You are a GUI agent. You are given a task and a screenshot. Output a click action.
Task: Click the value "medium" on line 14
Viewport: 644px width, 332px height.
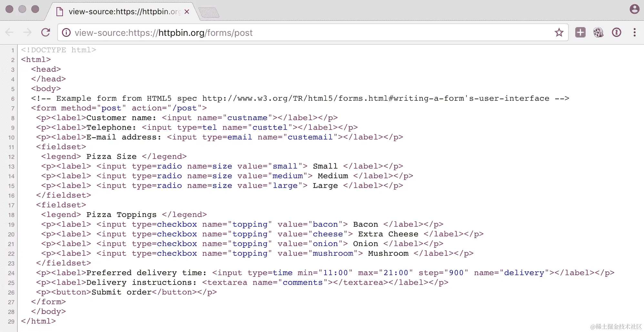[x=287, y=176]
